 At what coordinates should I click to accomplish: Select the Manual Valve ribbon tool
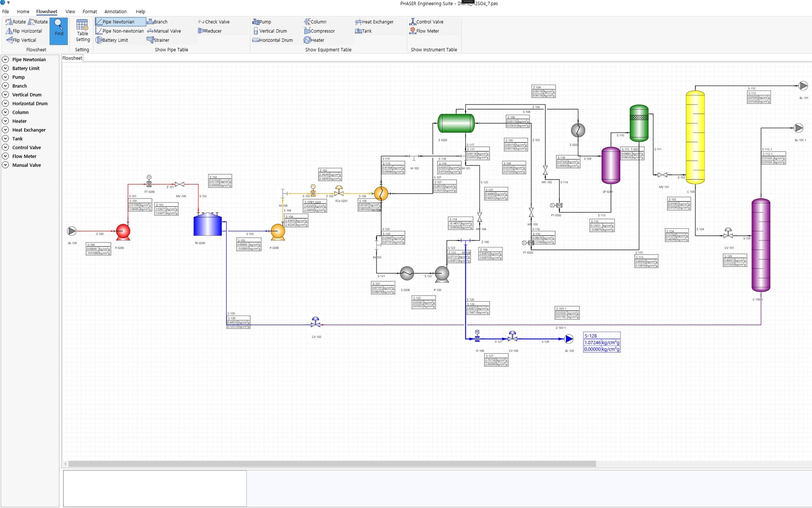coord(164,31)
